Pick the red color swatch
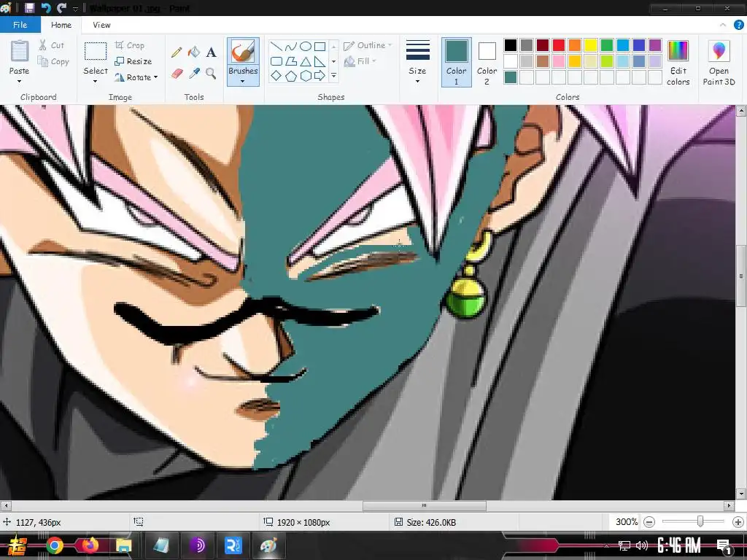The width and height of the screenshot is (747, 560). point(558,45)
